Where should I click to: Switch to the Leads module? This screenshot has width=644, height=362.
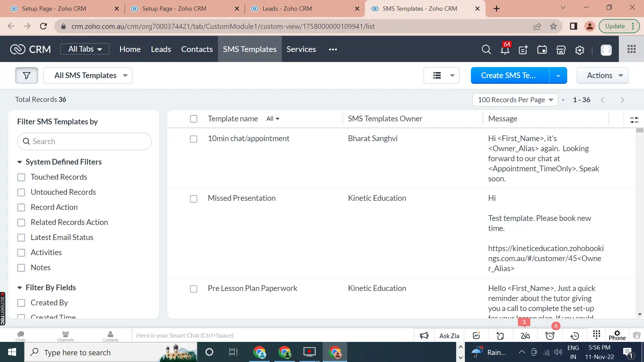pyautogui.click(x=161, y=49)
